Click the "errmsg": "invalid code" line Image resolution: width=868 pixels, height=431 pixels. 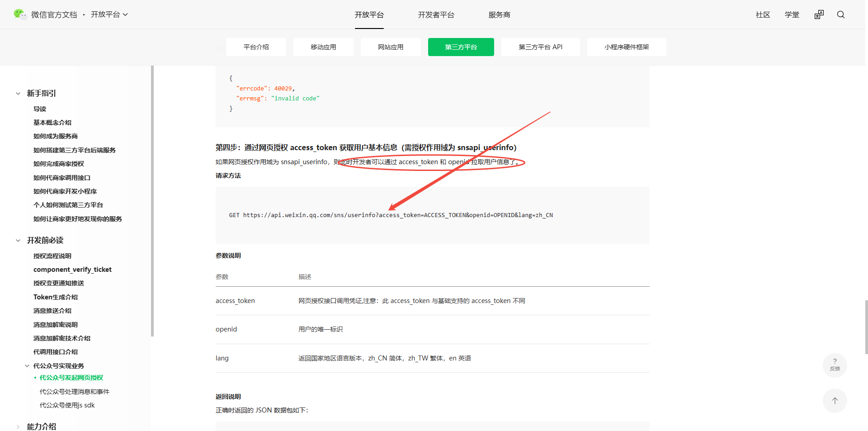click(278, 99)
